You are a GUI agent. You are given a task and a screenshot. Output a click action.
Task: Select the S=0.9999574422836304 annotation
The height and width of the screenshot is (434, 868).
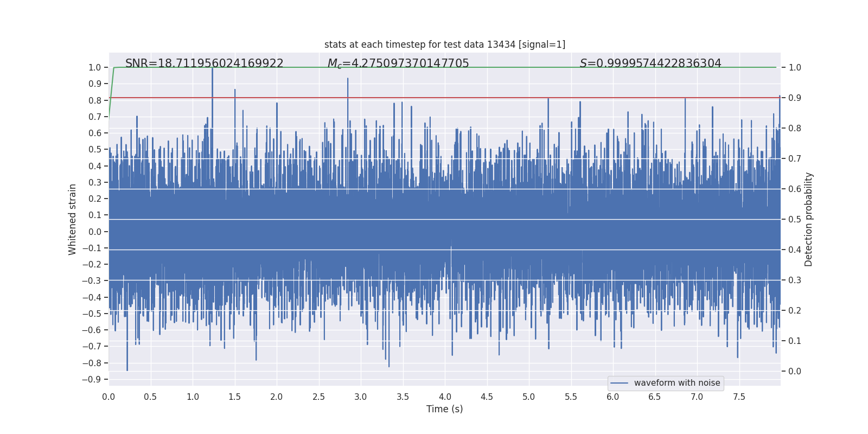pyautogui.click(x=650, y=63)
